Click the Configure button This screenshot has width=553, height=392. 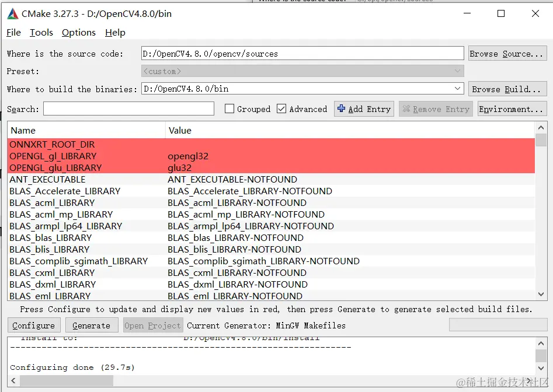(34, 325)
